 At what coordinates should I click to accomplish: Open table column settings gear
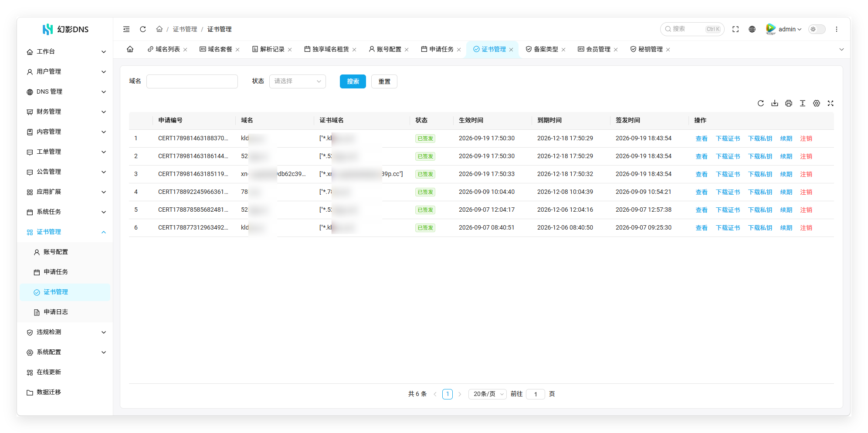pos(817,103)
